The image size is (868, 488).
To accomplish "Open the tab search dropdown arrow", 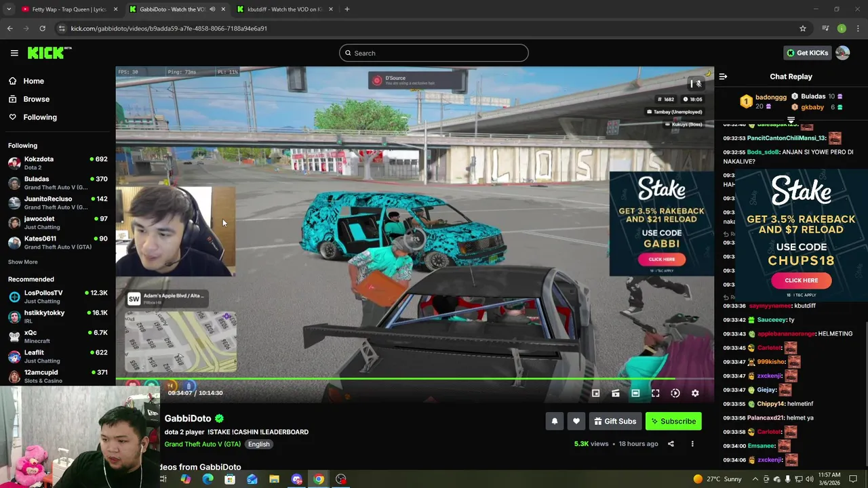I will click(x=9, y=9).
